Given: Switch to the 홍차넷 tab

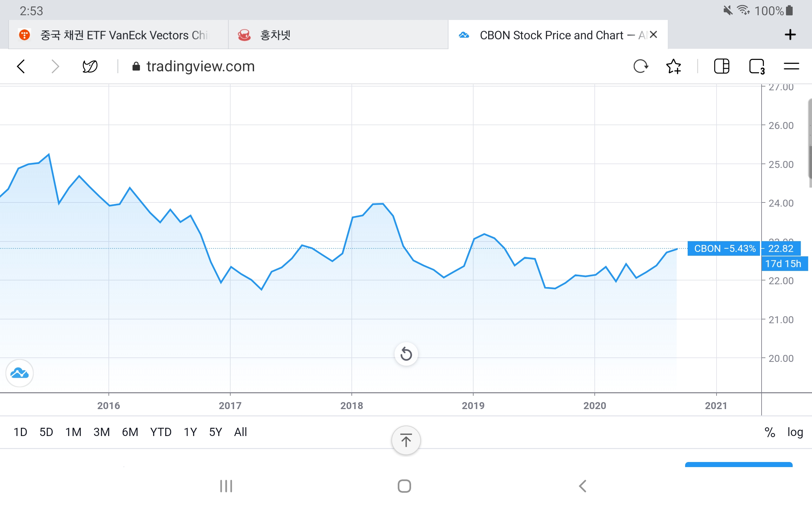Looking at the screenshot, I should 337,35.
